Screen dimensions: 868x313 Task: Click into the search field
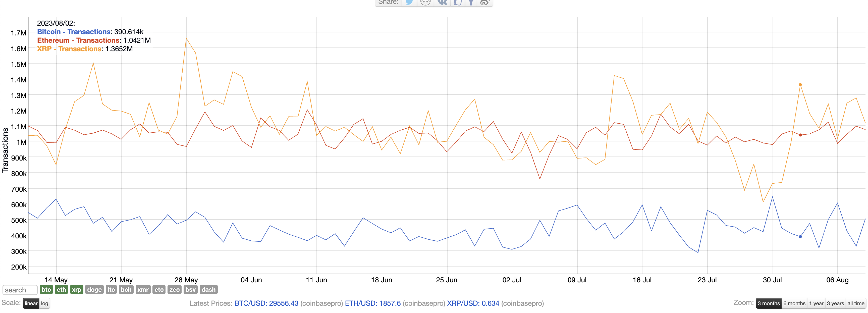[20, 289]
